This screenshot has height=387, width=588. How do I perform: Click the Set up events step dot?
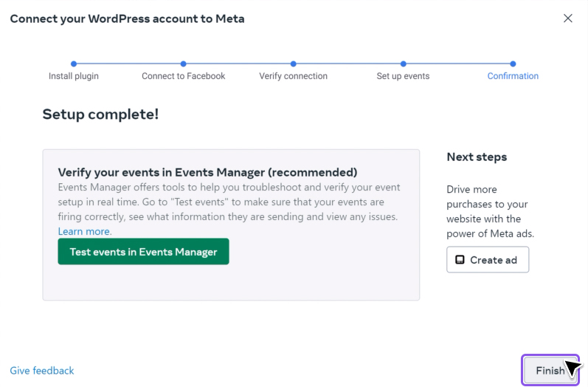coord(403,64)
